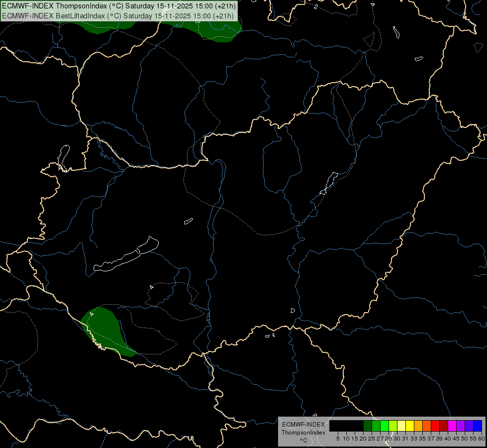Click the legend tick value '5'
The image size is (487, 448).
338,439
